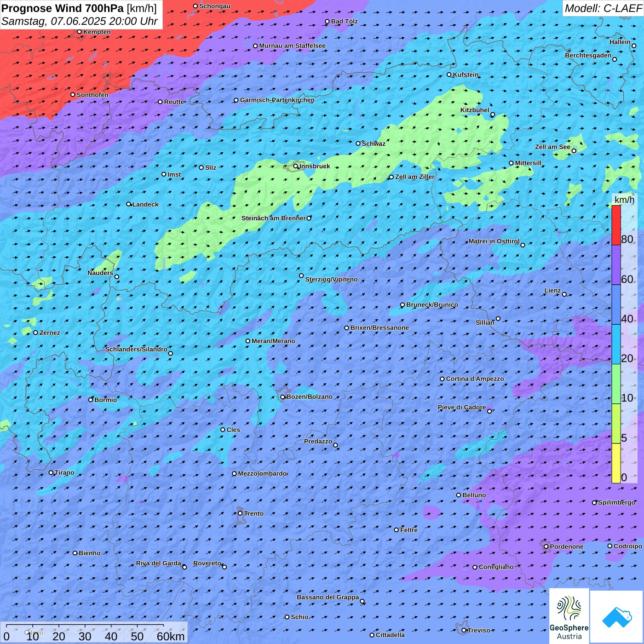Click the 'Feltre' label

pos(409,530)
